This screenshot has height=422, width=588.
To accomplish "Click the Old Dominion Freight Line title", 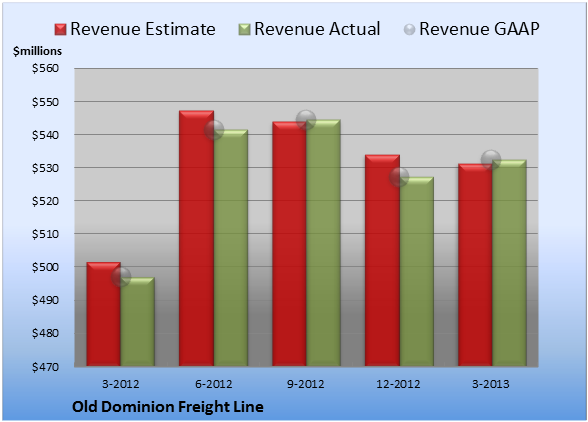I will coord(168,407).
